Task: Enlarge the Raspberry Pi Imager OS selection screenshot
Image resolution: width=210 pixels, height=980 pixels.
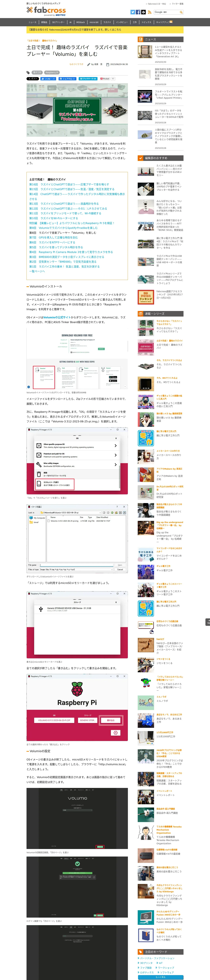Action: pos(77,461)
